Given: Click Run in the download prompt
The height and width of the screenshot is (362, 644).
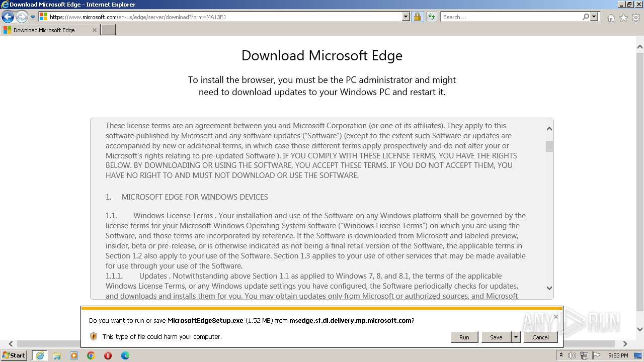Looking at the screenshot, I should pyautogui.click(x=464, y=337).
